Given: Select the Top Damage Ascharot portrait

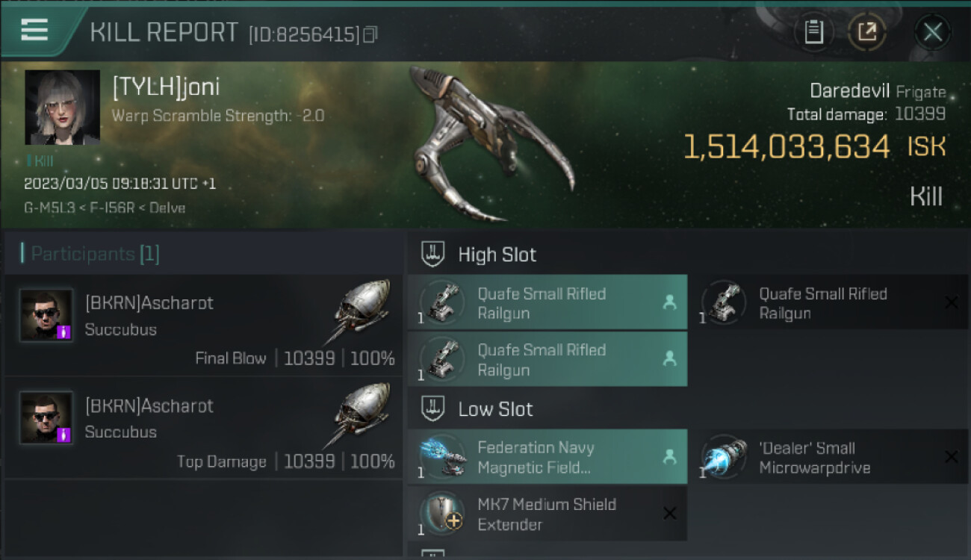Looking at the screenshot, I should coord(46,417).
